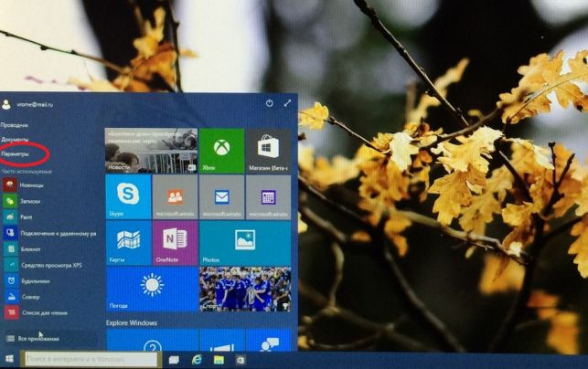The height and width of the screenshot is (369, 588).
Task: Open Параметры settings
Action: click(15, 153)
